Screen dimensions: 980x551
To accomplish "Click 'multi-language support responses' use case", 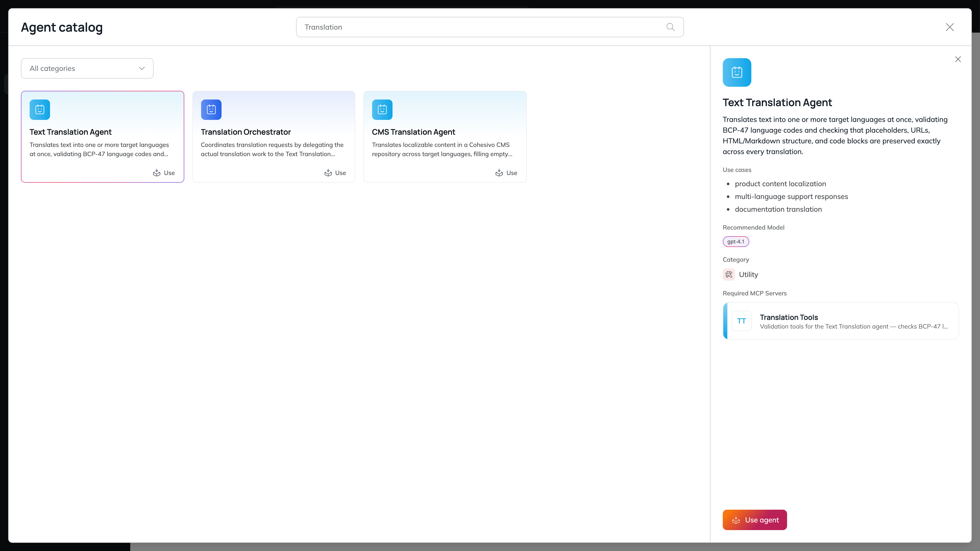I will tap(791, 197).
